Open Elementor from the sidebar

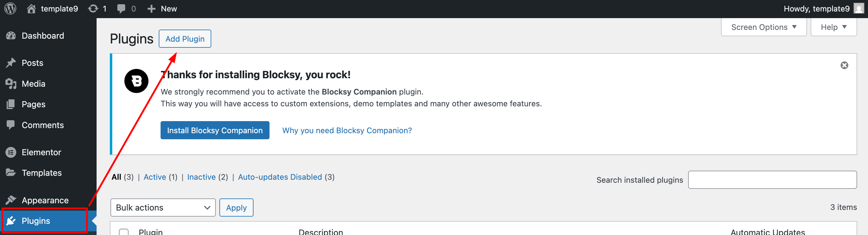[41, 153]
